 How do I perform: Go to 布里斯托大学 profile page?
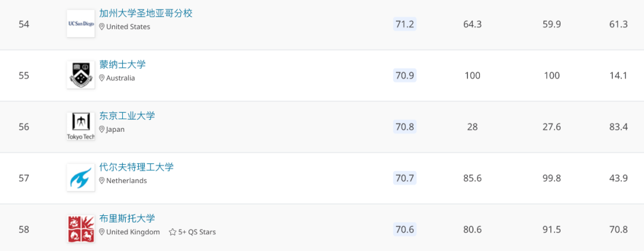(127, 219)
